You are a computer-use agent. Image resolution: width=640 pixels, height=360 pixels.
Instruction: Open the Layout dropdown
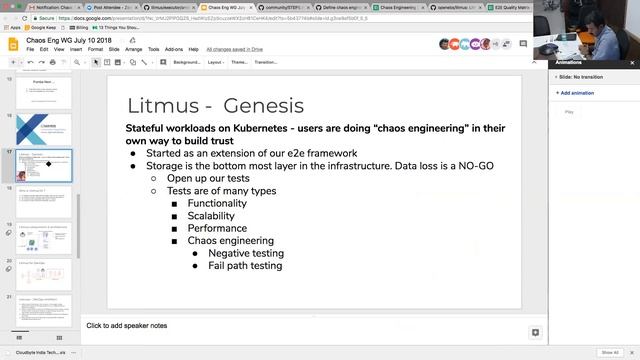(216, 62)
